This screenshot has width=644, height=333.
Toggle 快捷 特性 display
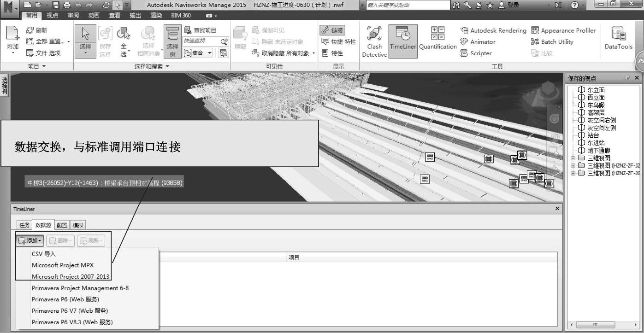339,41
